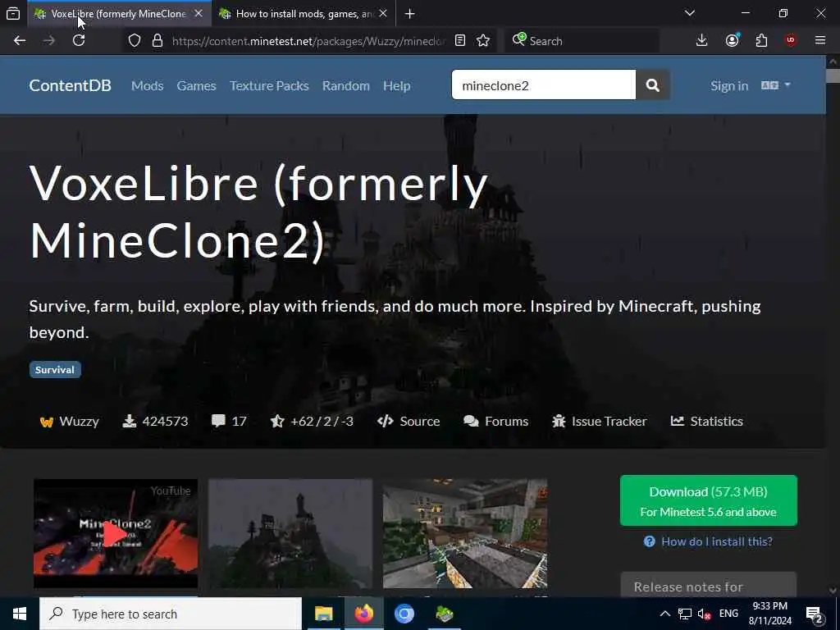Open Windows Start menu
The image size is (840, 630).
(20, 614)
